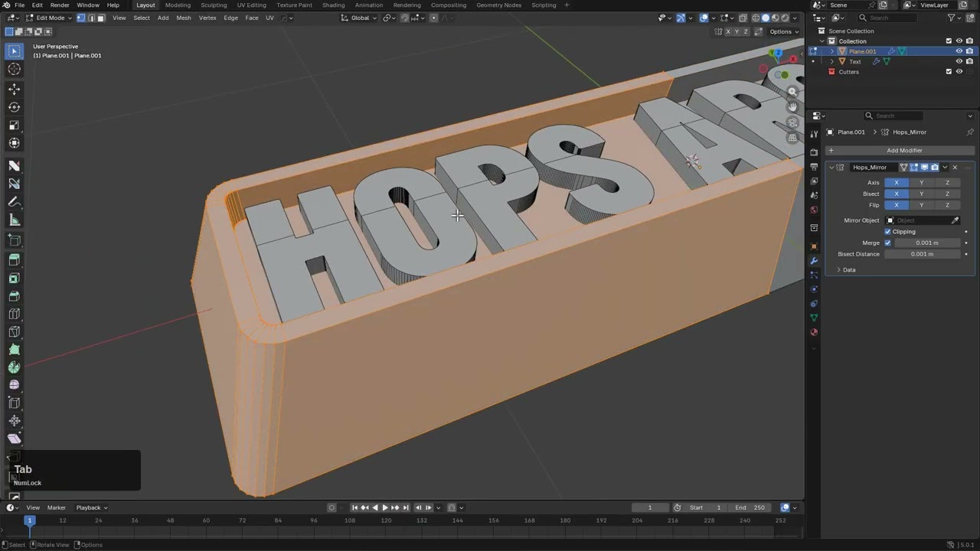Open the viewport Options dropdown
The image size is (980, 551).
point(784,31)
